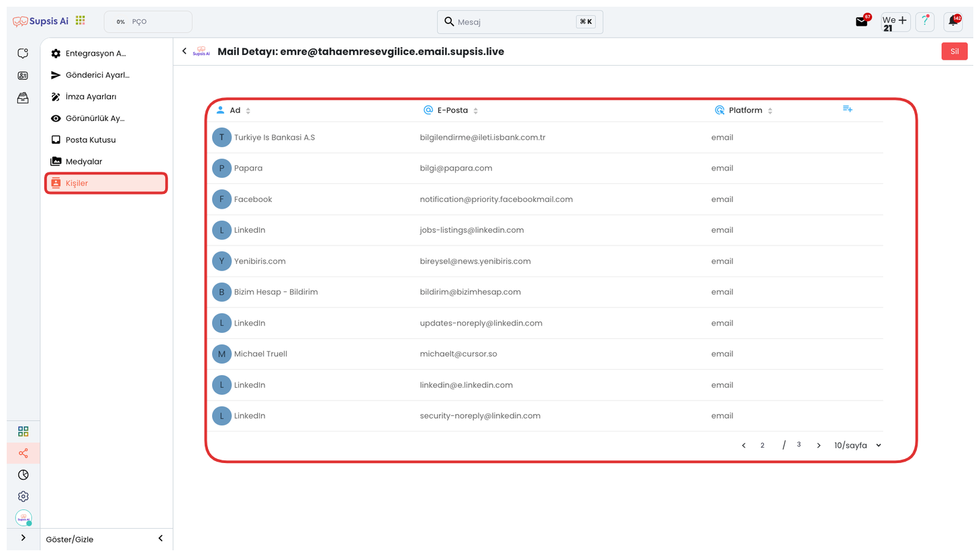Select Michael Truell contact name

coord(260,354)
